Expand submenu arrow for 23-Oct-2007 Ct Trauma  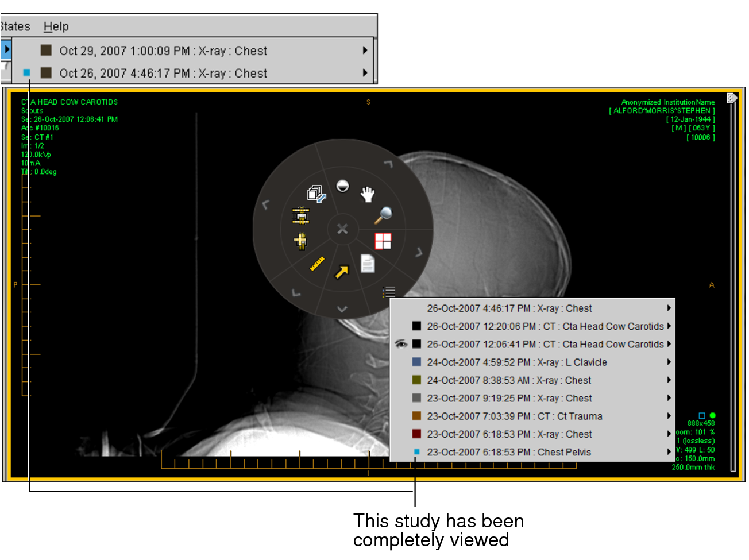click(x=669, y=416)
